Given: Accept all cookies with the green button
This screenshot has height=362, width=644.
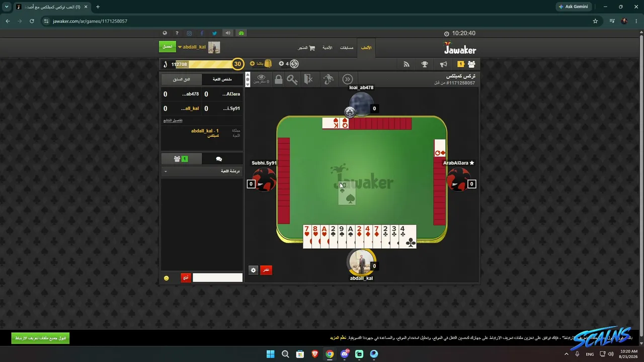Looking at the screenshot, I should (x=40, y=338).
